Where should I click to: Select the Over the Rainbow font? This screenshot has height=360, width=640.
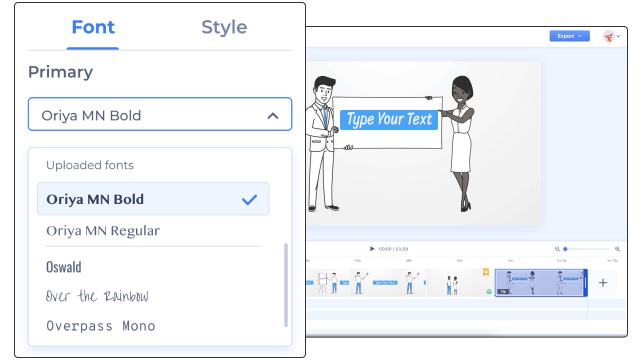tap(97, 296)
